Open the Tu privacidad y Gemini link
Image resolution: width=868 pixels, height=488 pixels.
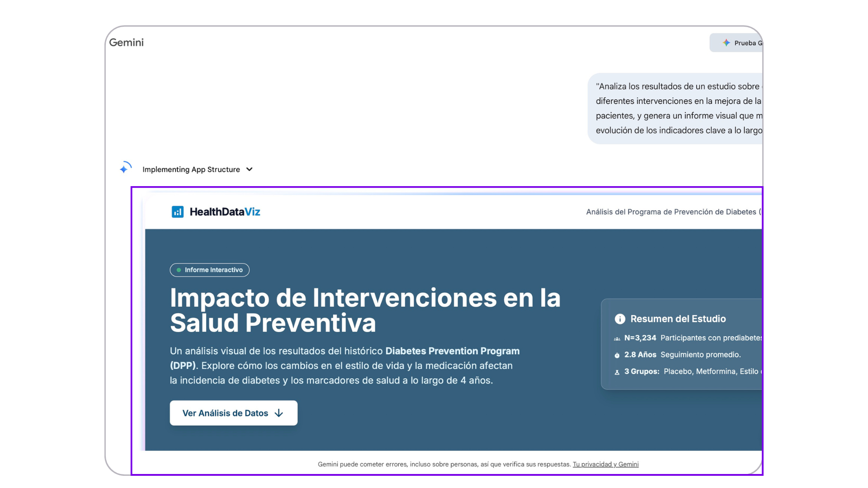click(x=605, y=464)
